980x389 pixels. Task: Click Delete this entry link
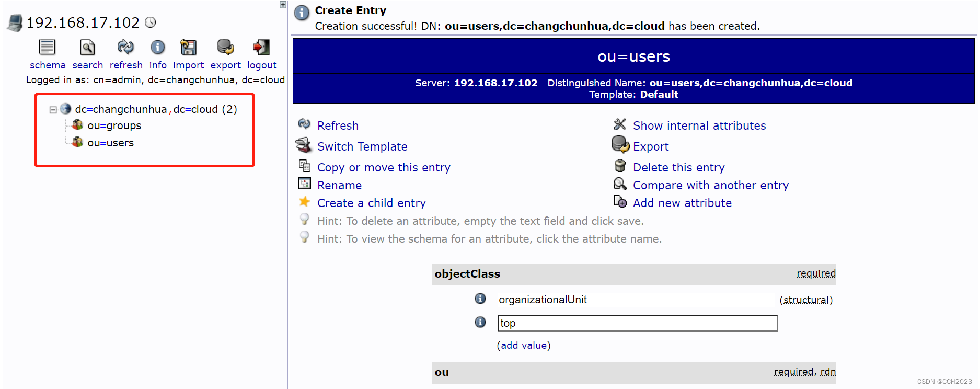(678, 167)
